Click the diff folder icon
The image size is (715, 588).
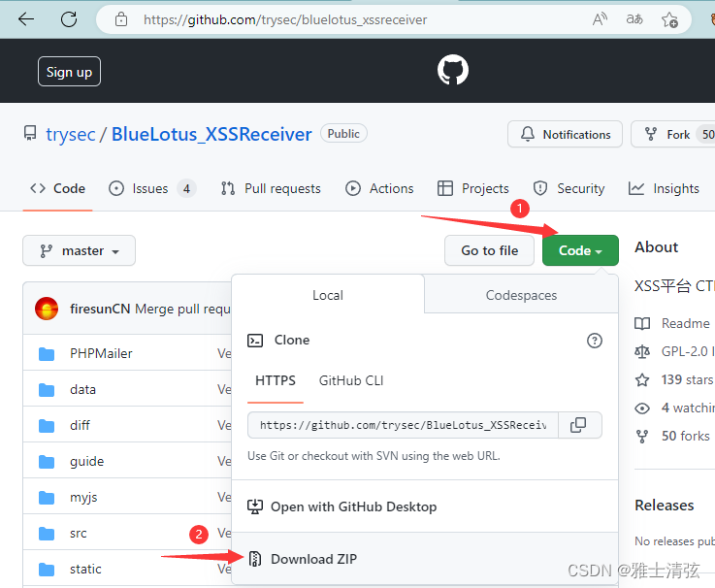click(47, 426)
